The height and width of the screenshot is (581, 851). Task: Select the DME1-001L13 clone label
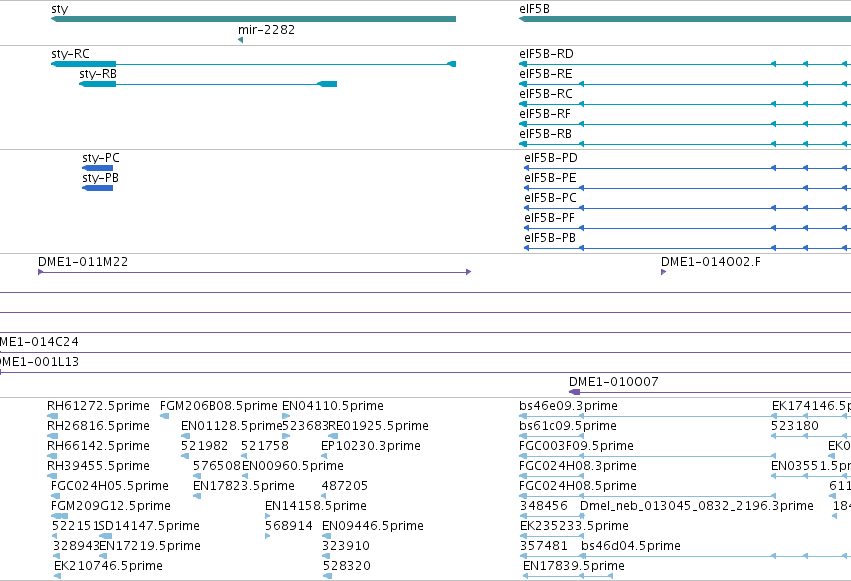coord(39,362)
